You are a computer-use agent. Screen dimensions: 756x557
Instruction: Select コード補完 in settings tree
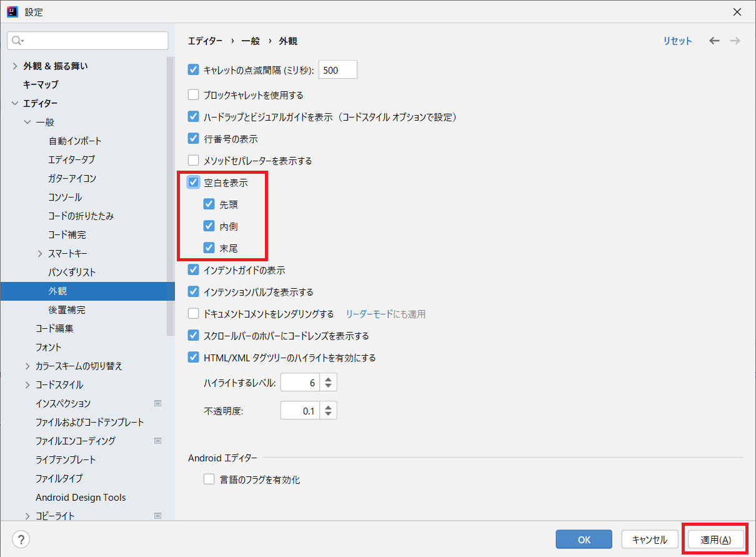(67, 234)
